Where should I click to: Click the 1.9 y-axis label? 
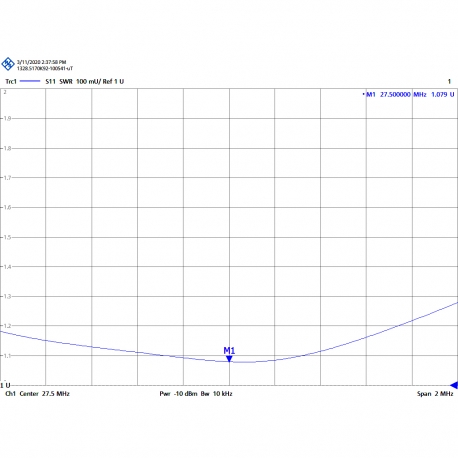pyautogui.click(x=7, y=118)
